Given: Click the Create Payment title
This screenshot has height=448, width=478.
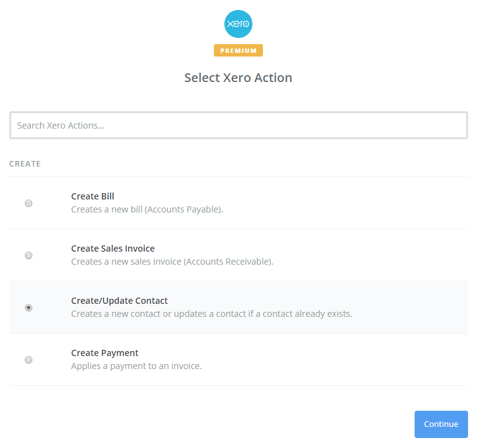Looking at the screenshot, I should [104, 353].
